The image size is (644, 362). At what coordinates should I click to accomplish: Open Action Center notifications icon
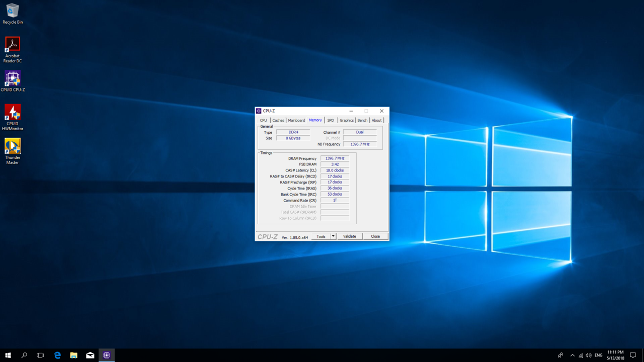pos(633,355)
